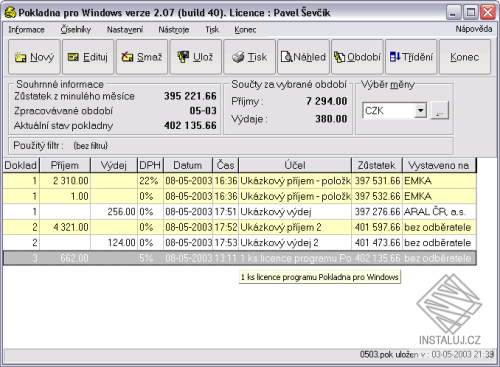Click the Edituj toolbar button
Viewport: 500px width, 367px height.
click(x=88, y=57)
